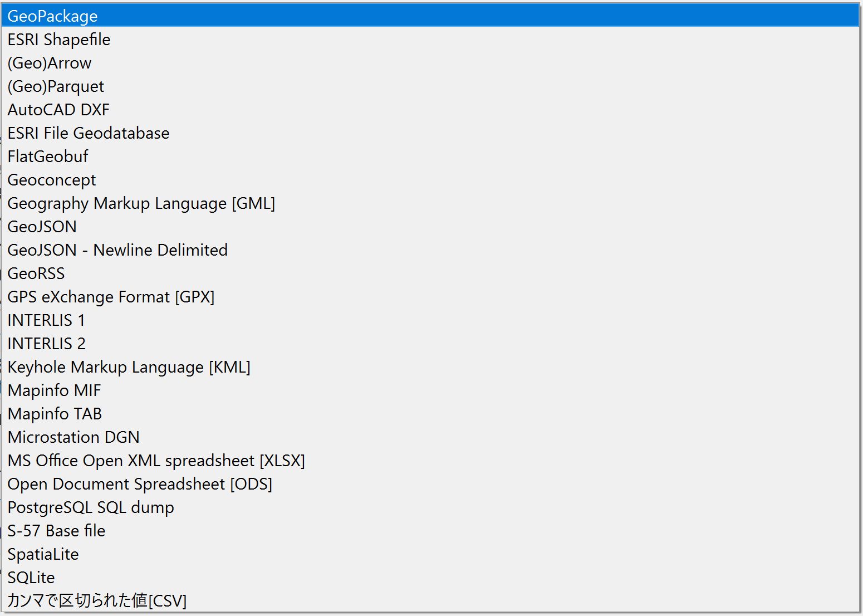Choose カンマで区切られた値[CSV] option

point(430,600)
